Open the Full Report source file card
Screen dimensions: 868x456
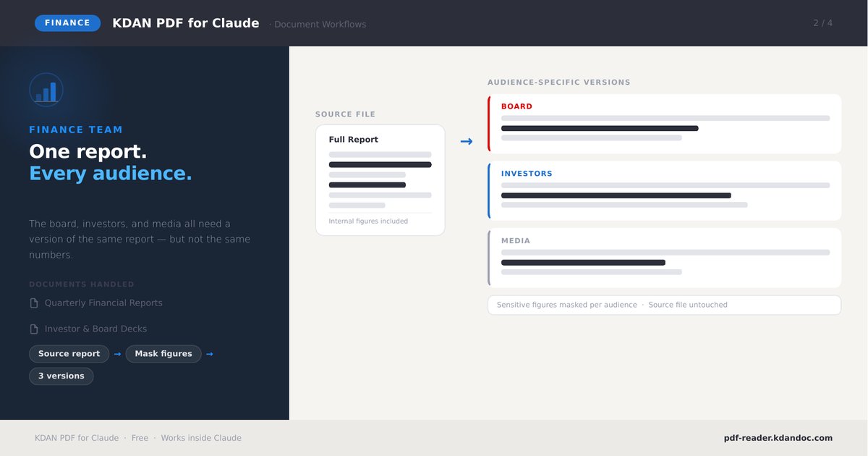point(380,180)
